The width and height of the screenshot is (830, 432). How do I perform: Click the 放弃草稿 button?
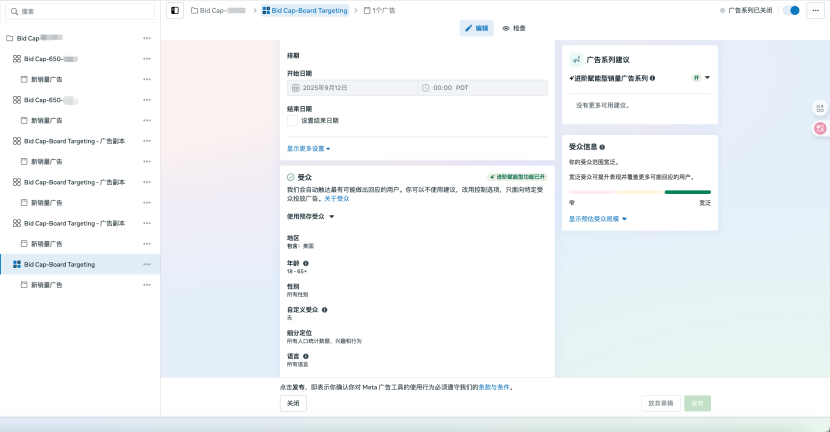pyautogui.click(x=661, y=403)
